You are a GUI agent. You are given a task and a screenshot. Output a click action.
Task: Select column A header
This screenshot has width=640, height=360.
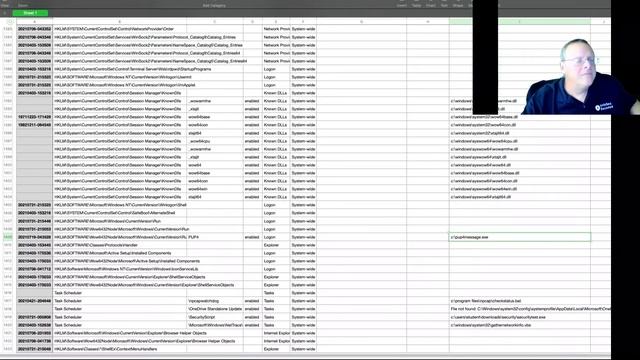click(x=35, y=22)
